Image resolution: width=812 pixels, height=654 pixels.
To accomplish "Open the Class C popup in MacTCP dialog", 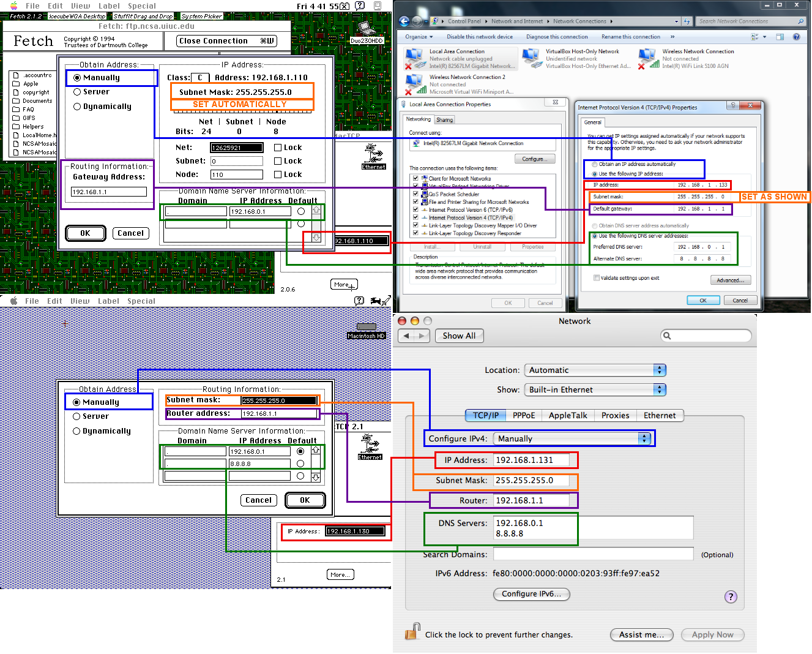I will pyautogui.click(x=200, y=78).
